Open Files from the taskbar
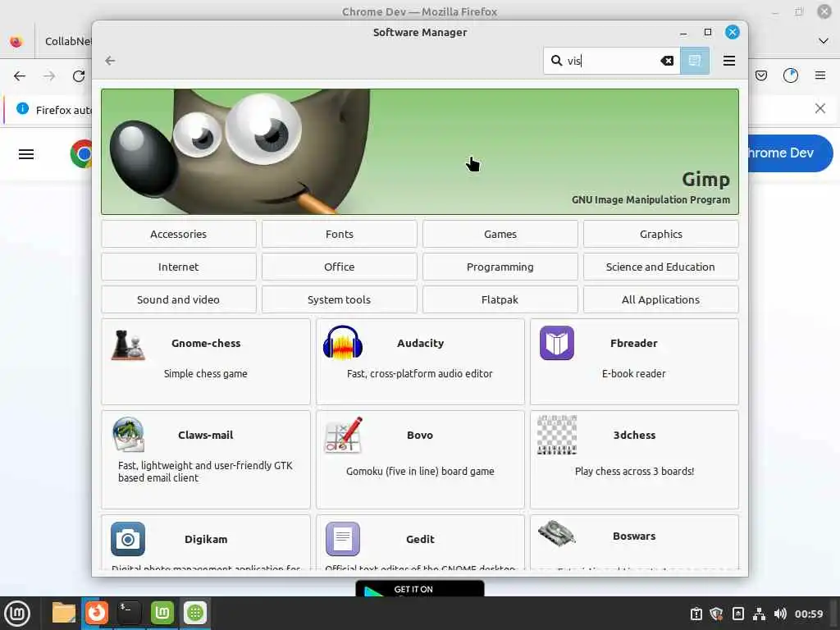Image resolution: width=840 pixels, height=630 pixels. coord(63,613)
